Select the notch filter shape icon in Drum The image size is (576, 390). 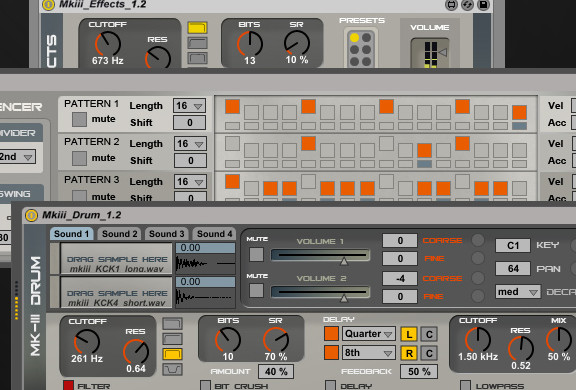coord(172,369)
